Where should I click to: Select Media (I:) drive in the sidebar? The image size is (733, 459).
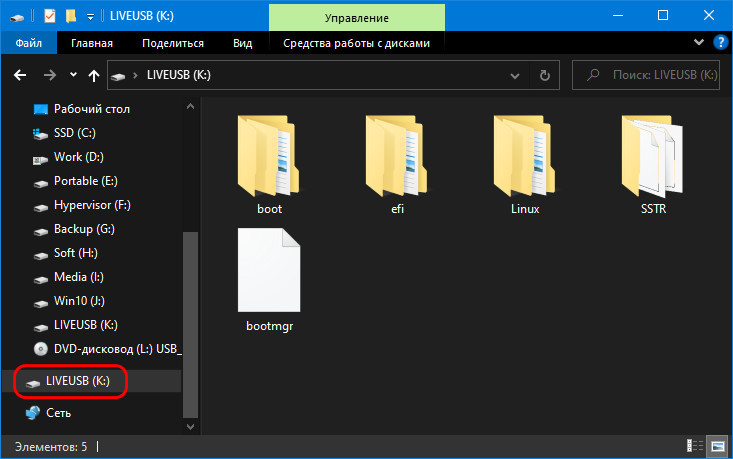coord(79,277)
